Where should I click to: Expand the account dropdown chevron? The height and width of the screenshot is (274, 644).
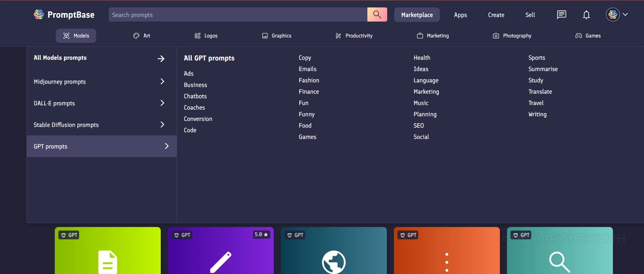[x=625, y=14]
